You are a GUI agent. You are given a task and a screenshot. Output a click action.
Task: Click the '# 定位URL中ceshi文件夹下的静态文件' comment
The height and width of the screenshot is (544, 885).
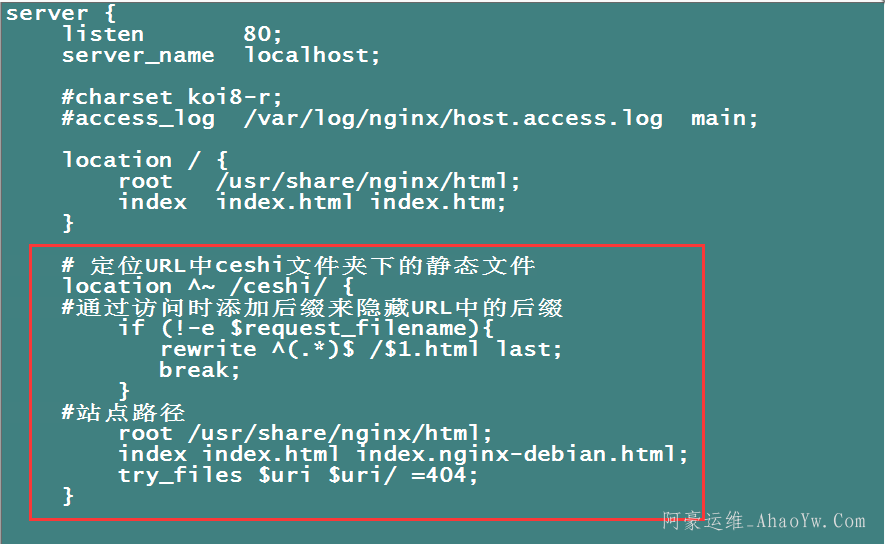tap(298, 265)
